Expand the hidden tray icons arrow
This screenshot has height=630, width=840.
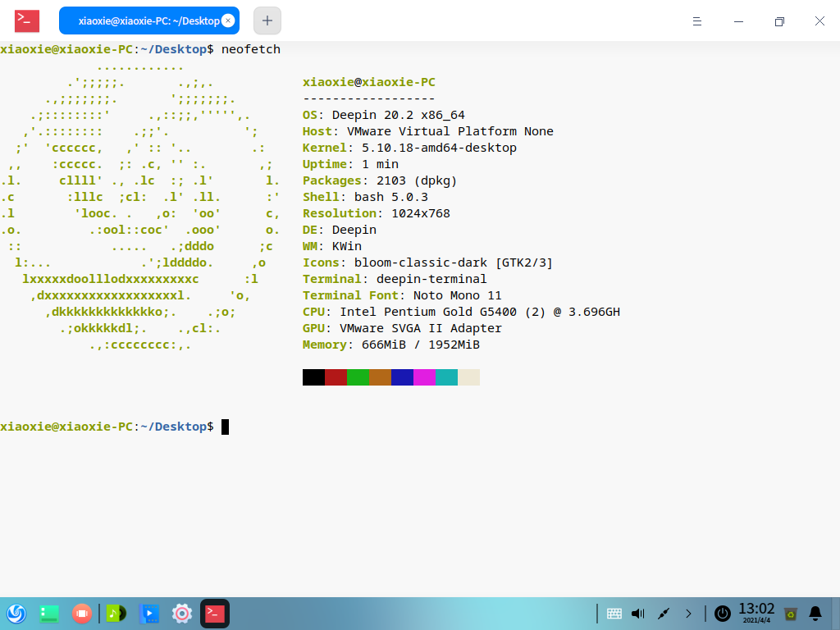pyautogui.click(x=688, y=613)
